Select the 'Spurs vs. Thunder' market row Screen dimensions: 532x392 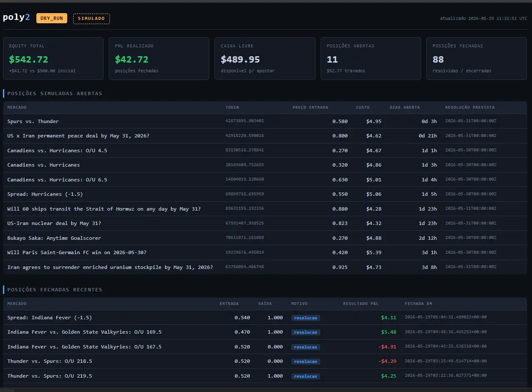[265, 121]
